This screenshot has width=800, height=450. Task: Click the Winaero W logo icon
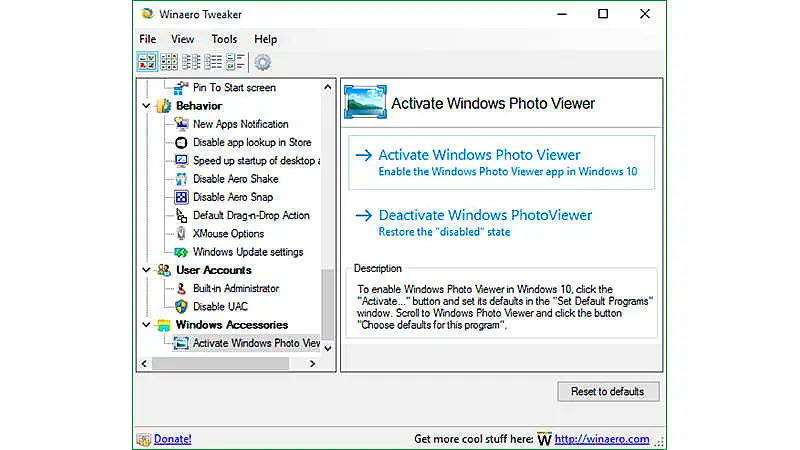click(544, 439)
